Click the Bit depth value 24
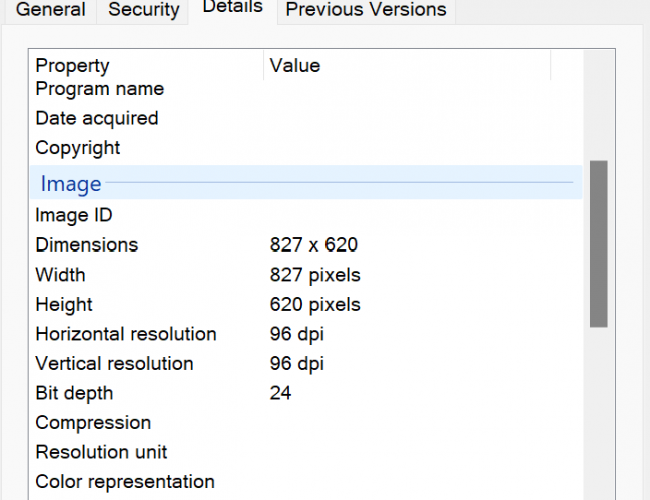 pos(281,393)
